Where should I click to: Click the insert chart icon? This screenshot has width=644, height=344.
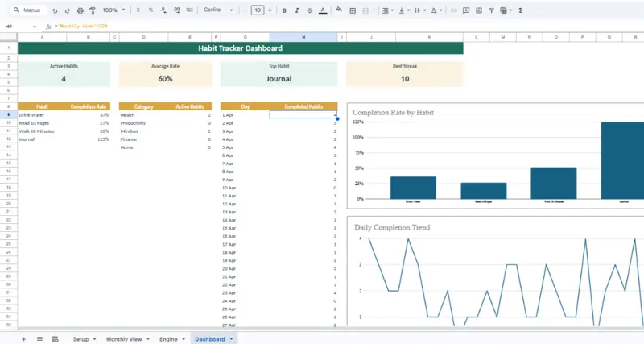[479, 10]
